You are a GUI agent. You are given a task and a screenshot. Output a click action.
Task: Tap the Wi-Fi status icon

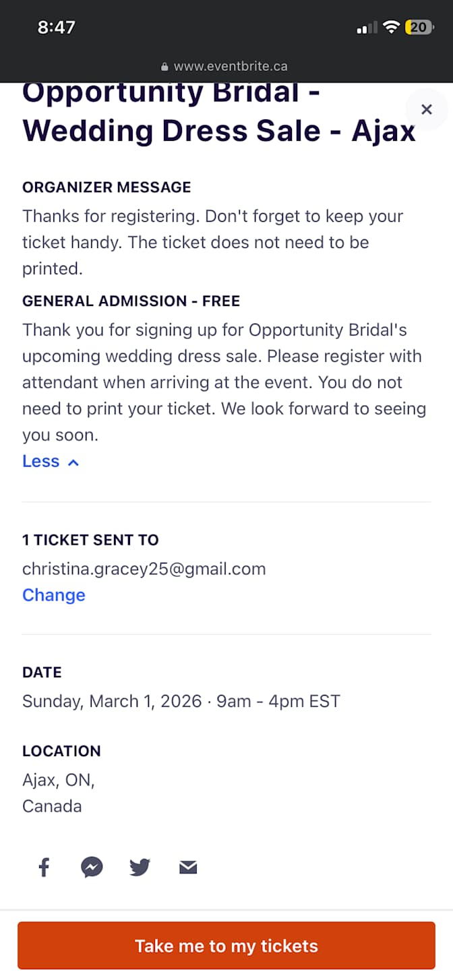391,28
